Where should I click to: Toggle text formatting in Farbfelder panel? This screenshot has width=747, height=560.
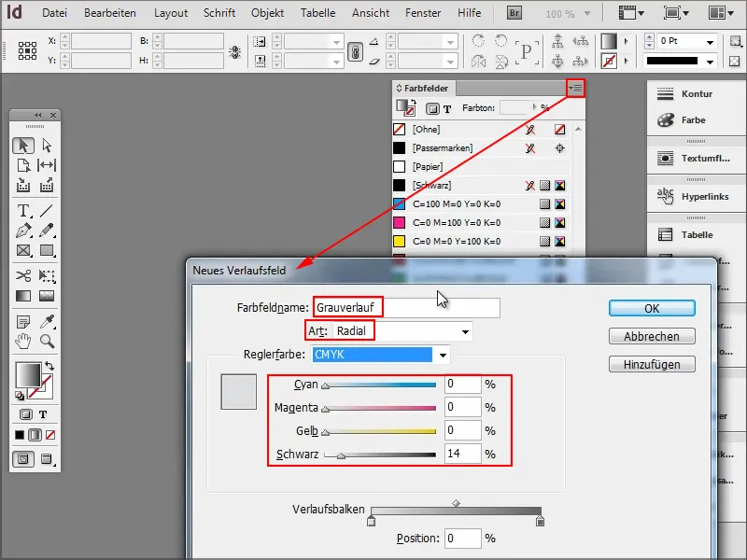(447, 109)
